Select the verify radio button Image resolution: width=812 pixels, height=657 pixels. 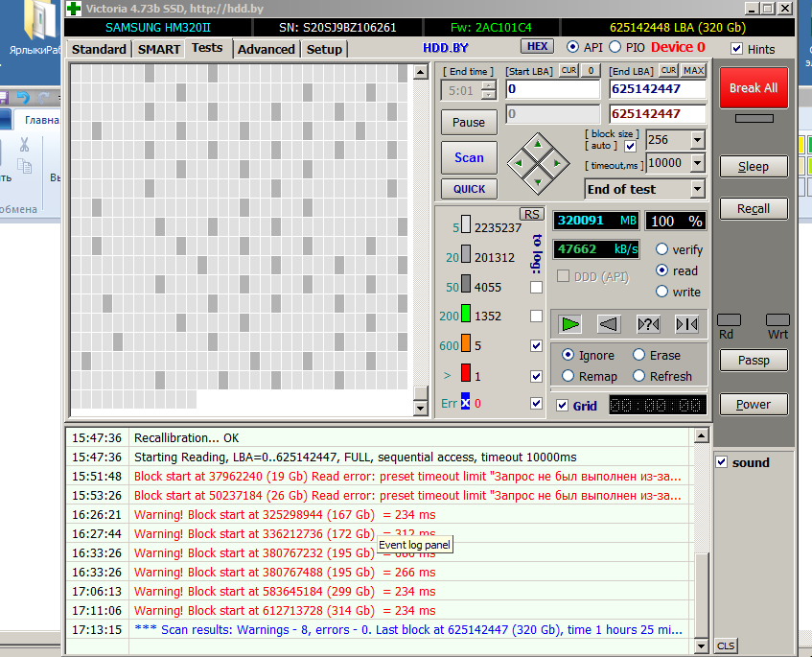pos(661,249)
